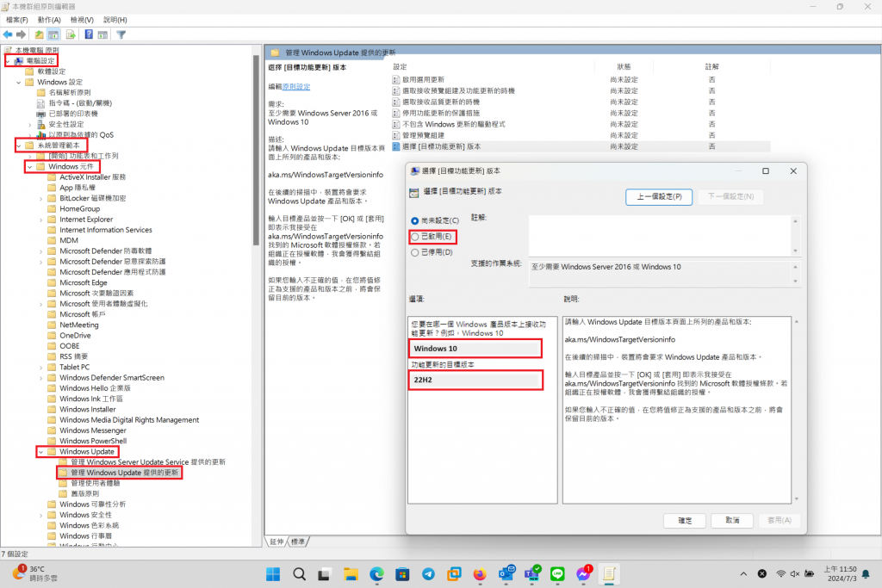Select the 選擇 [目標功能更新] 版本 setting row
The width and height of the screenshot is (882, 588).
coord(581,146)
